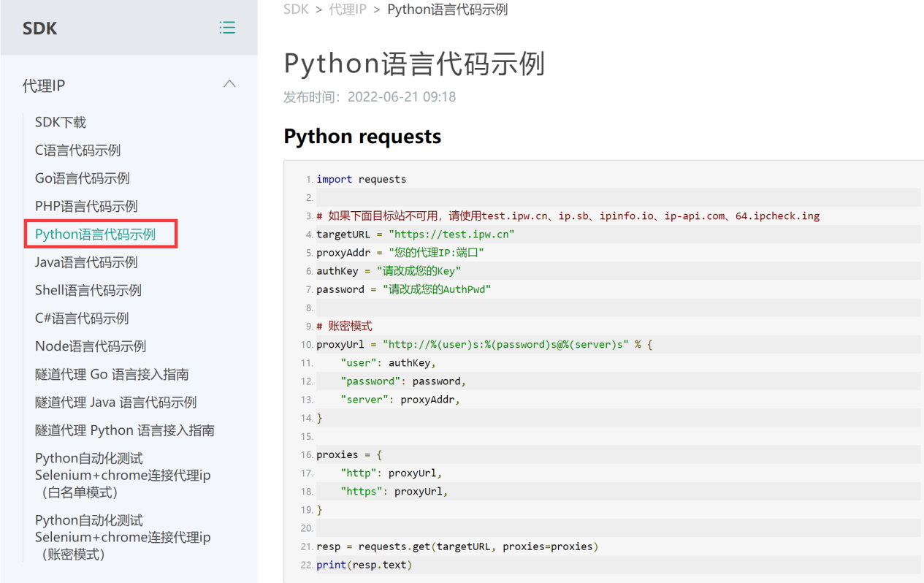Open the 代理IP sidebar category
This screenshot has width=924, height=583.
point(44,85)
